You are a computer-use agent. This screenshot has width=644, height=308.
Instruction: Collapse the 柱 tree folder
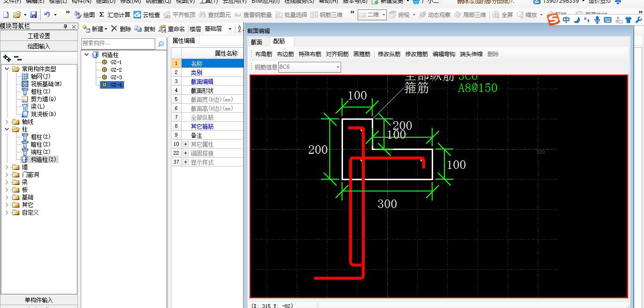pos(7,129)
